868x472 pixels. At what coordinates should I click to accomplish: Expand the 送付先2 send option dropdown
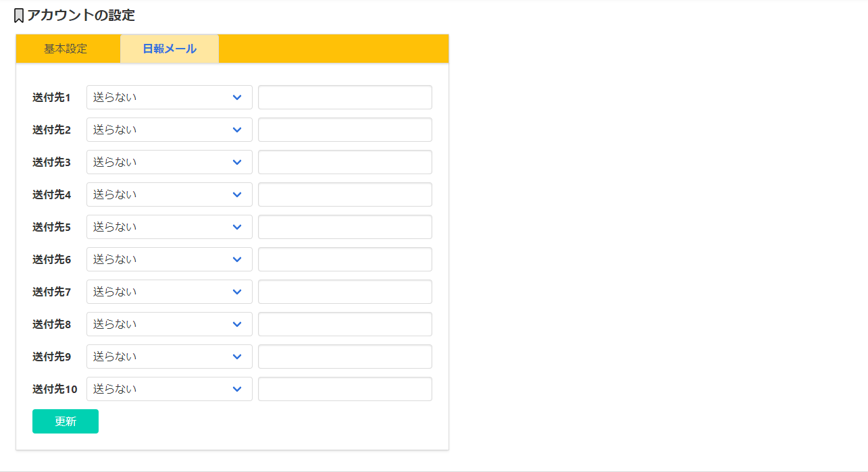170,130
